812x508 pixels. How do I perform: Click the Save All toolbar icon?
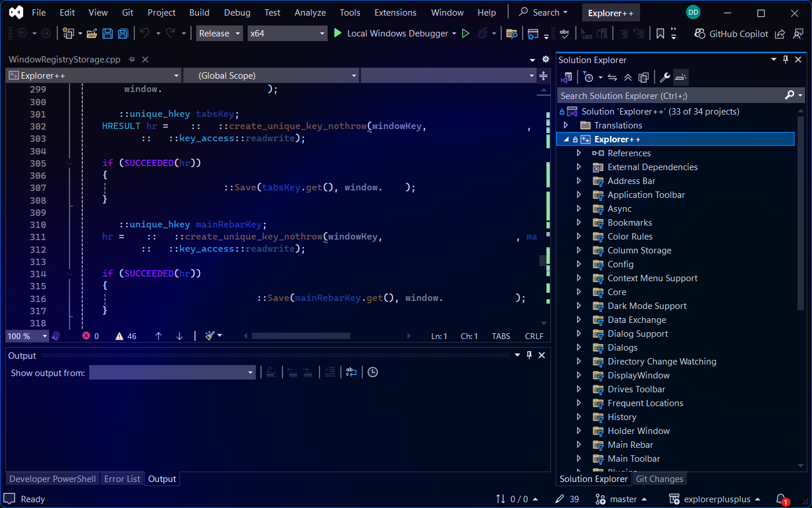[123, 34]
